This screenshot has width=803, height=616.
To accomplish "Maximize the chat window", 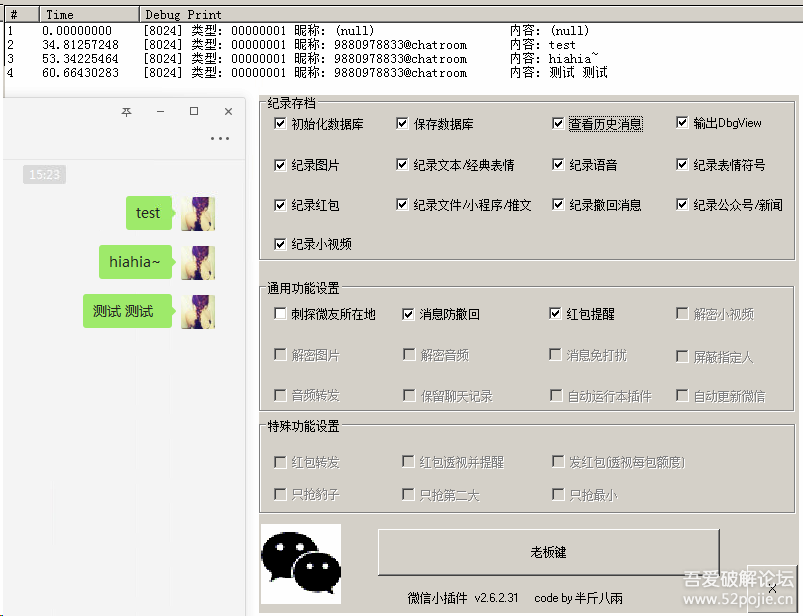I will pyautogui.click(x=194, y=112).
